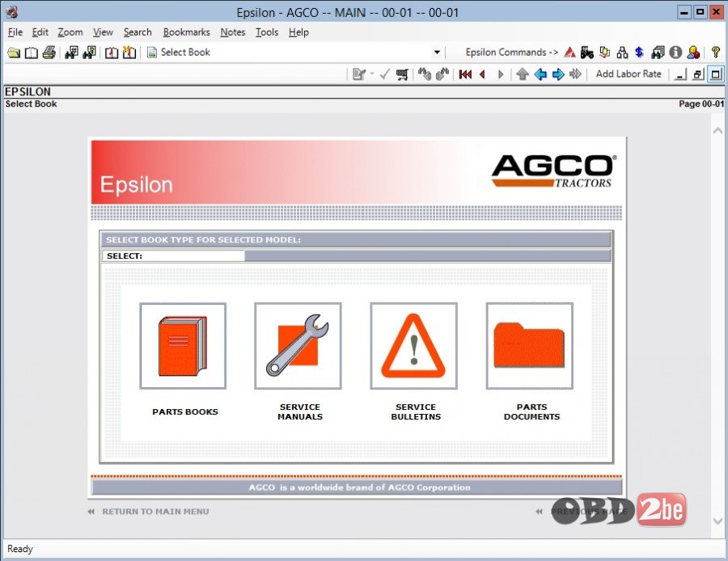Open Parts Books via red book icon
Screen dimensions: 728x561
(x=183, y=346)
